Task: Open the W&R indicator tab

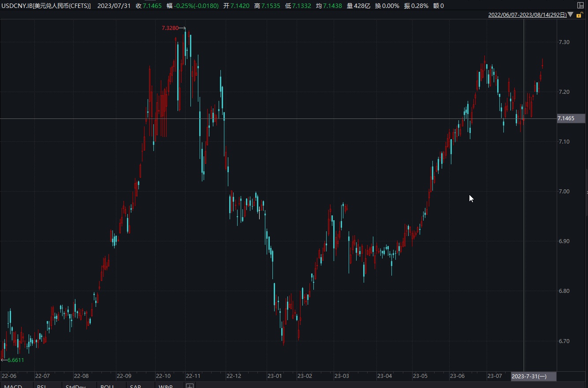Action: [166, 386]
